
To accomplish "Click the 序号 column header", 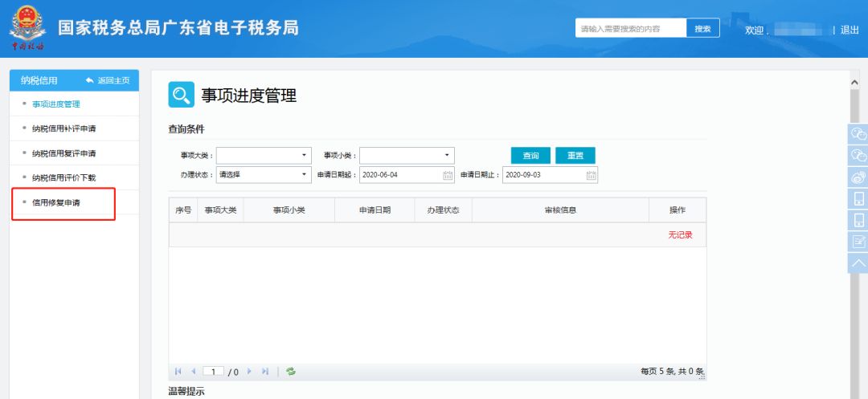I will 183,210.
